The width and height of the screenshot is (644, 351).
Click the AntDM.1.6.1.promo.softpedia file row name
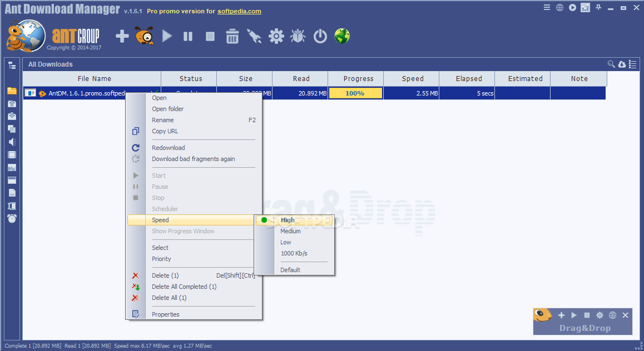point(87,93)
